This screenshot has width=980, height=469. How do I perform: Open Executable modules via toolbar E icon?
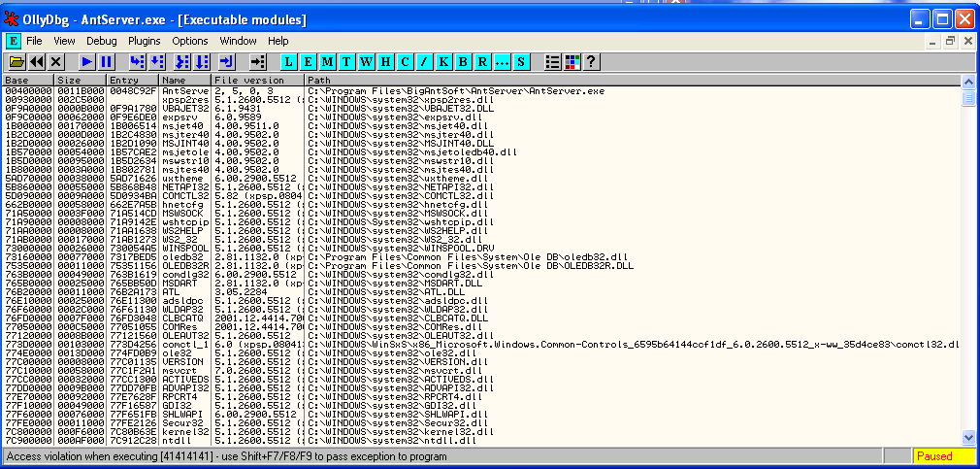coord(308,61)
